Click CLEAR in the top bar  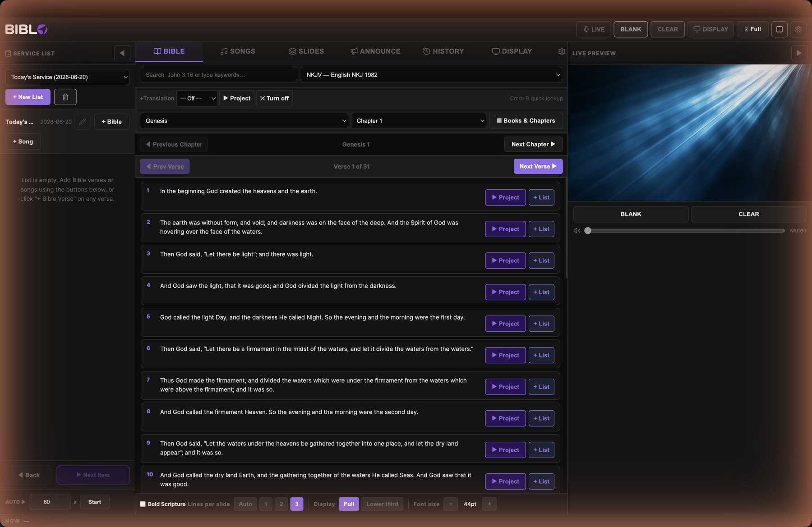[668, 29]
